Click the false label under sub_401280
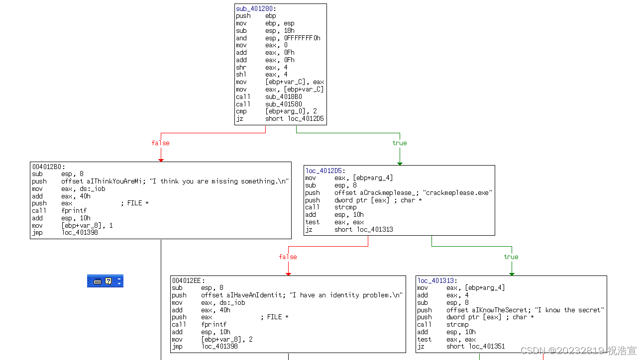The width and height of the screenshot is (644, 360). (x=160, y=143)
